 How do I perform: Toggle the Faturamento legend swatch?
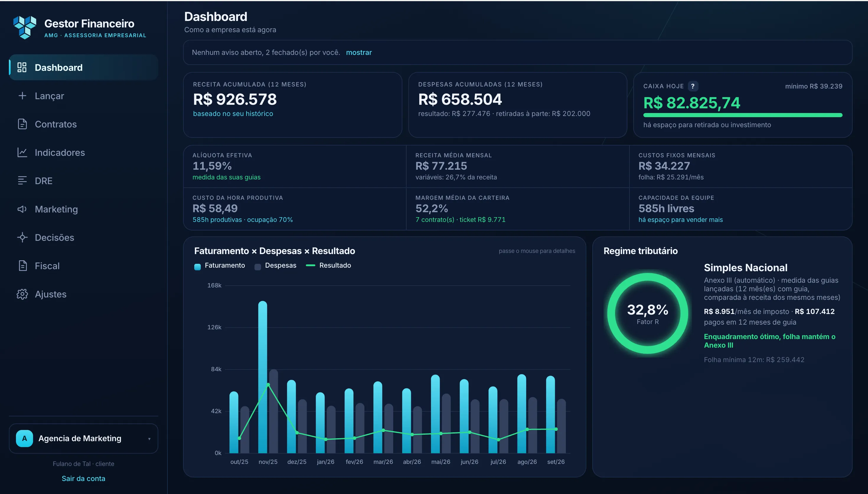coord(197,267)
